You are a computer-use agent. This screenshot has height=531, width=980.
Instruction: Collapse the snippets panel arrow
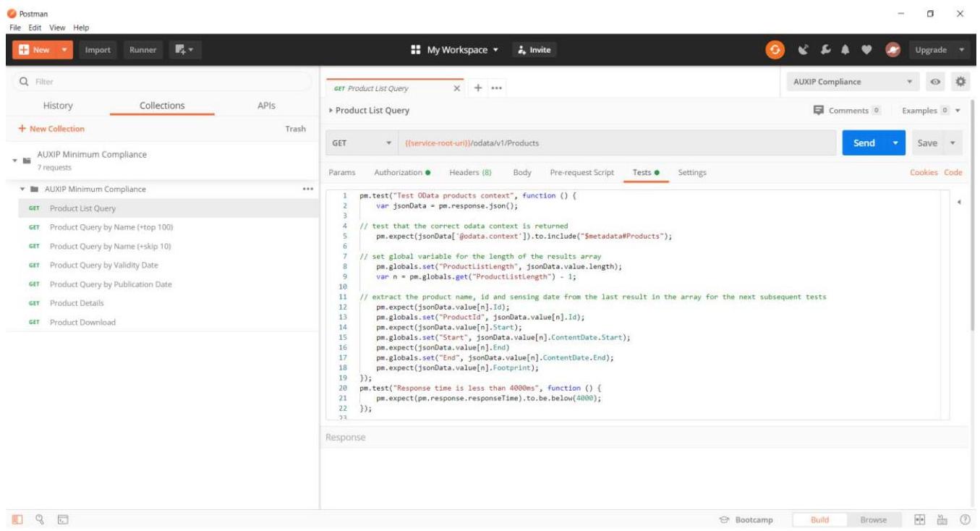[x=959, y=202]
